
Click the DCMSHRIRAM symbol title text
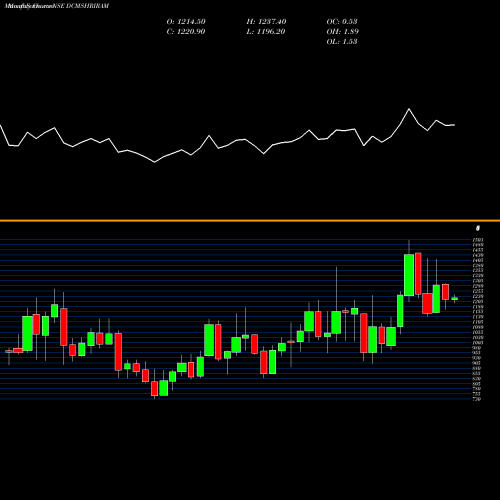(88, 6)
